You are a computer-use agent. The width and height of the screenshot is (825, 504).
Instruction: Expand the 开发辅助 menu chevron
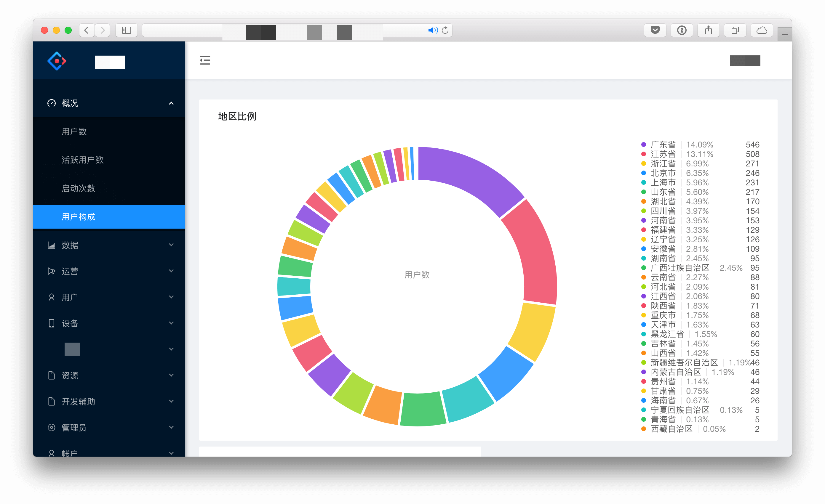coord(171,401)
